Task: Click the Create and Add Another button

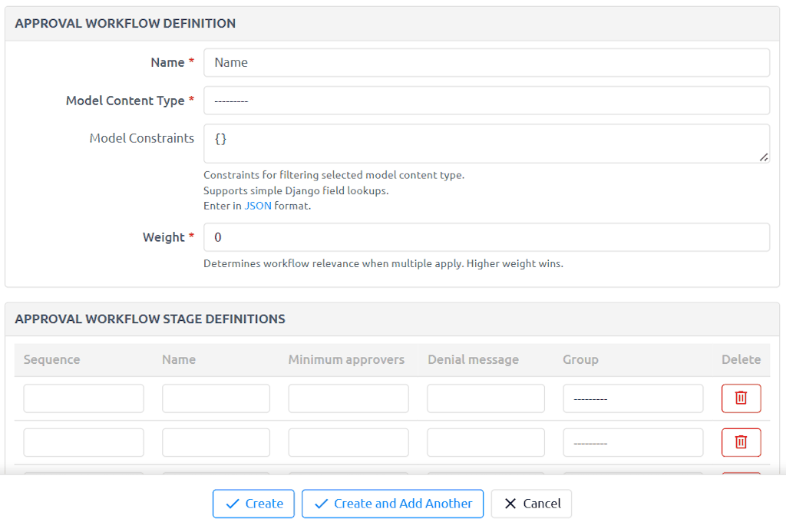Action: click(392, 504)
